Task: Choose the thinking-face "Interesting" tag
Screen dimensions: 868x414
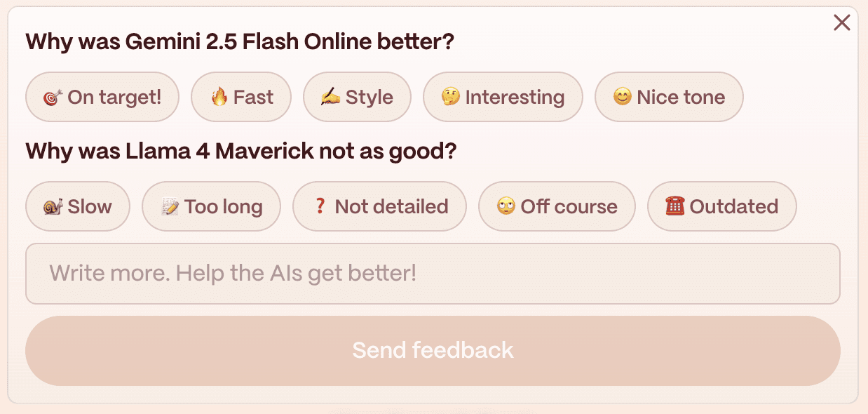Action: 503,97
